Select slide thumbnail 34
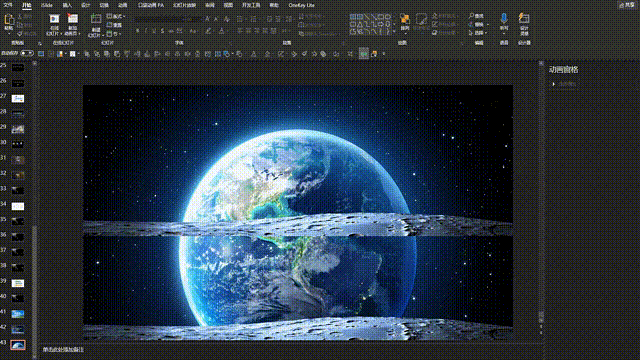This screenshot has width=640, height=360. point(18,206)
